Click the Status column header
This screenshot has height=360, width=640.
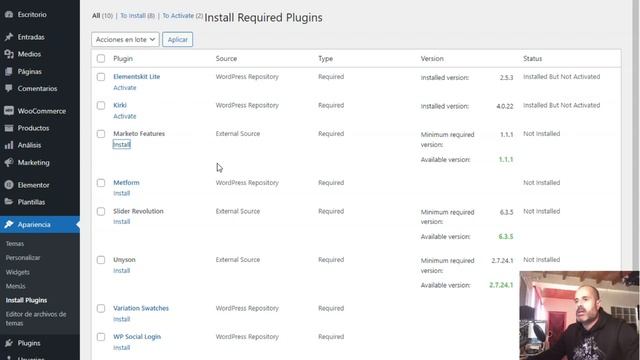pos(532,59)
